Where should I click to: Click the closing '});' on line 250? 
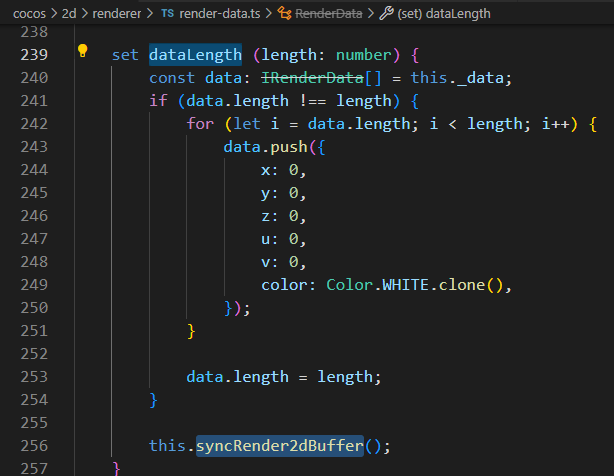point(237,308)
